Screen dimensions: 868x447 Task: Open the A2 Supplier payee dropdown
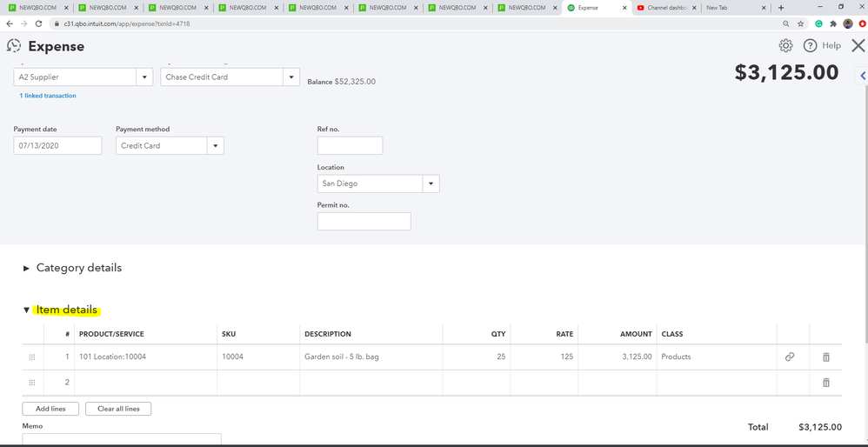144,77
